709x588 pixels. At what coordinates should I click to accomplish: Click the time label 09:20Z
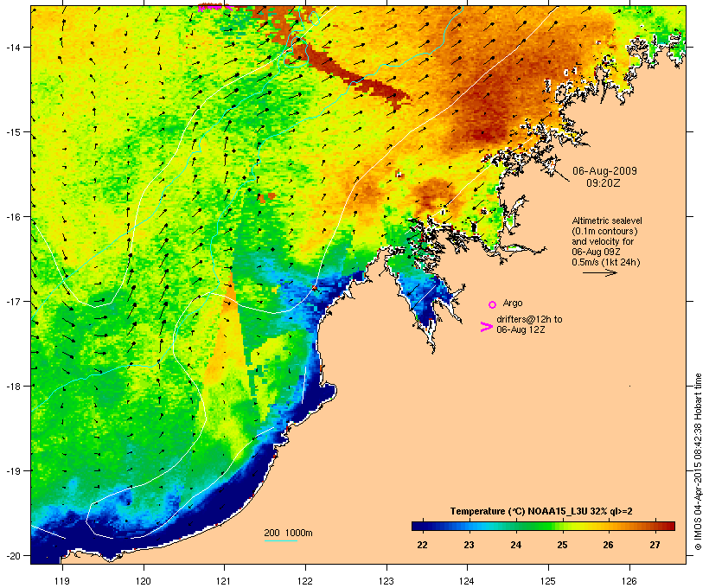point(604,183)
